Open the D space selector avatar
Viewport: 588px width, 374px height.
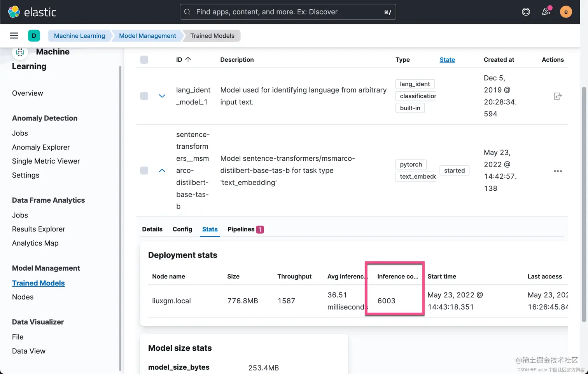pos(34,36)
